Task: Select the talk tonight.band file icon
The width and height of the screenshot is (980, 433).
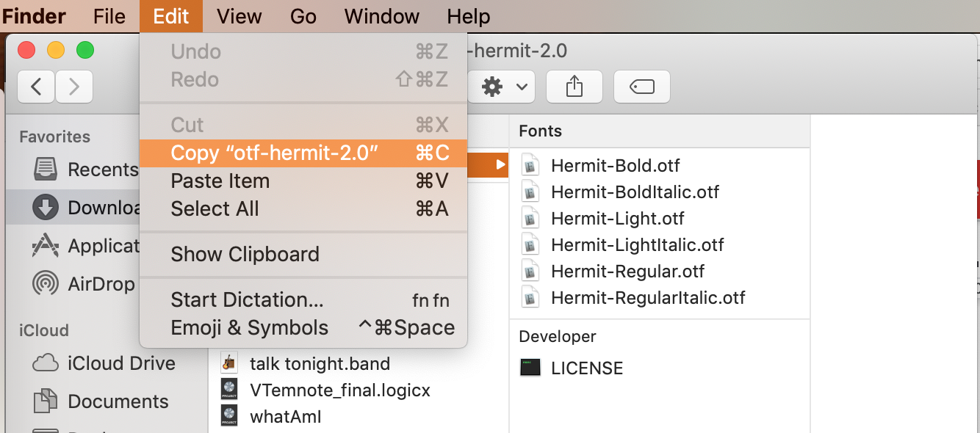Action: tap(229, 363)
